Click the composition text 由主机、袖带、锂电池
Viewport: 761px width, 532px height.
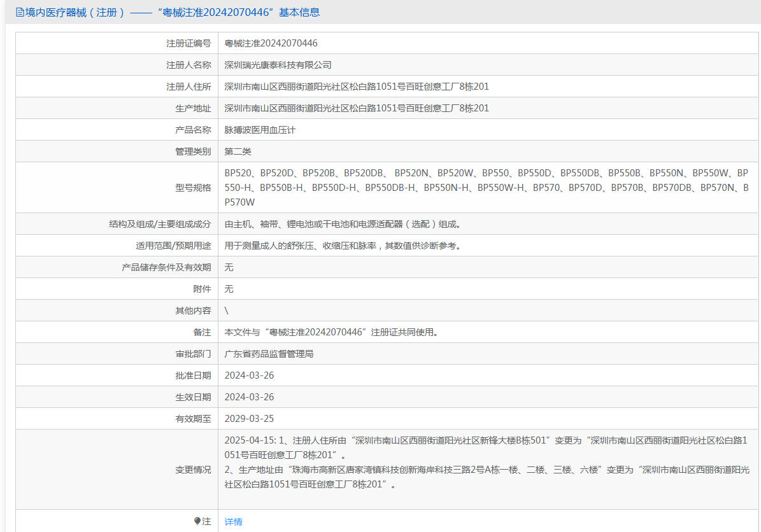click(343, 224)
